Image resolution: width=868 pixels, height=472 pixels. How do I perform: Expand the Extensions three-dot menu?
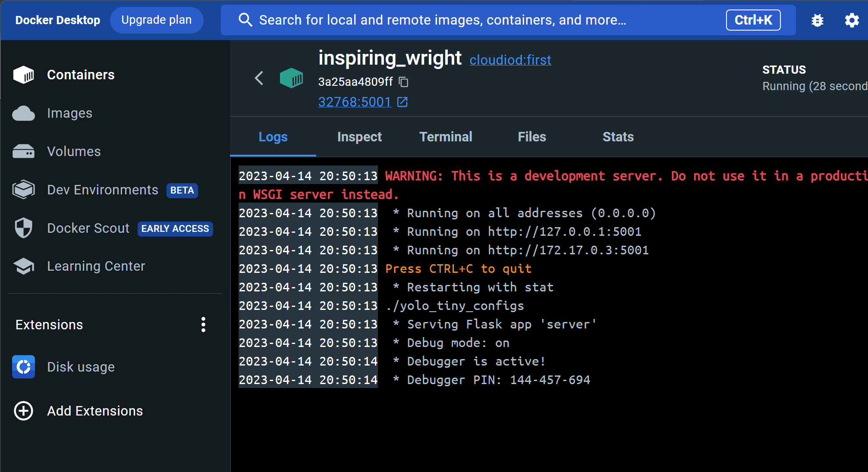(203, 325)
